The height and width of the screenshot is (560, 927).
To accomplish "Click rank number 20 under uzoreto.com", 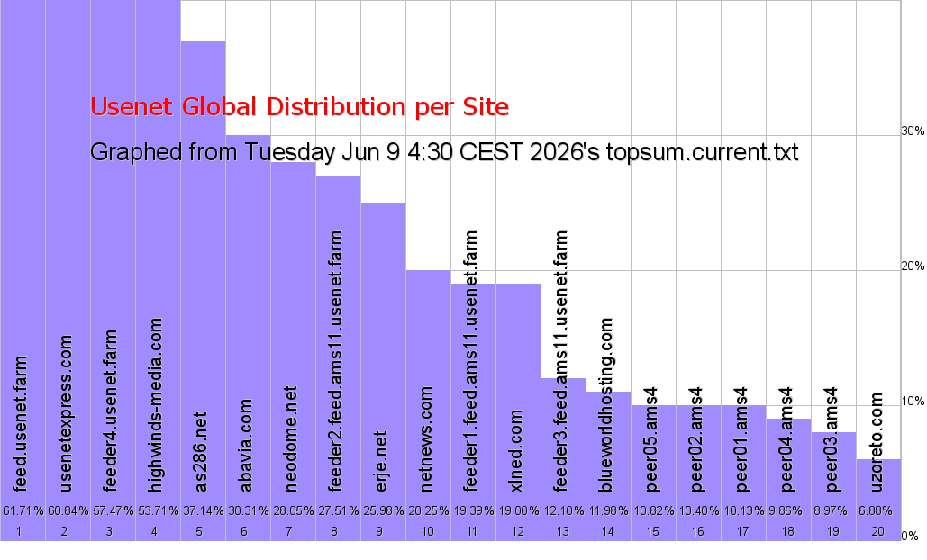I will [878, 532].
